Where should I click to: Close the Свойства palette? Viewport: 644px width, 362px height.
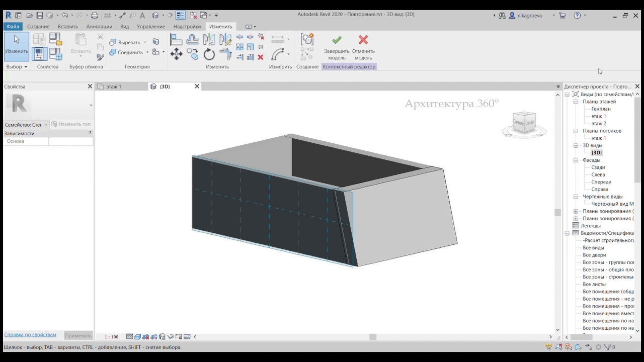pyautogui.click(x=90, y=86)
